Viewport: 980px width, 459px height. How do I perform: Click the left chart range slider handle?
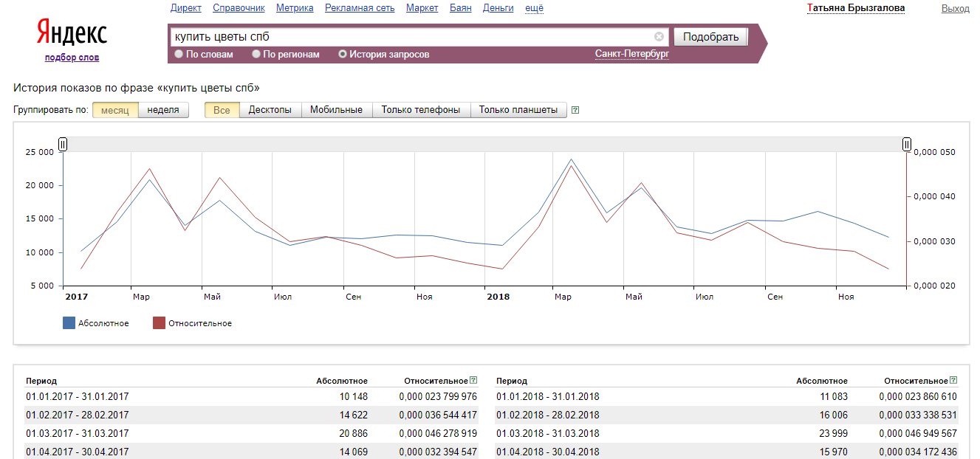63,145
